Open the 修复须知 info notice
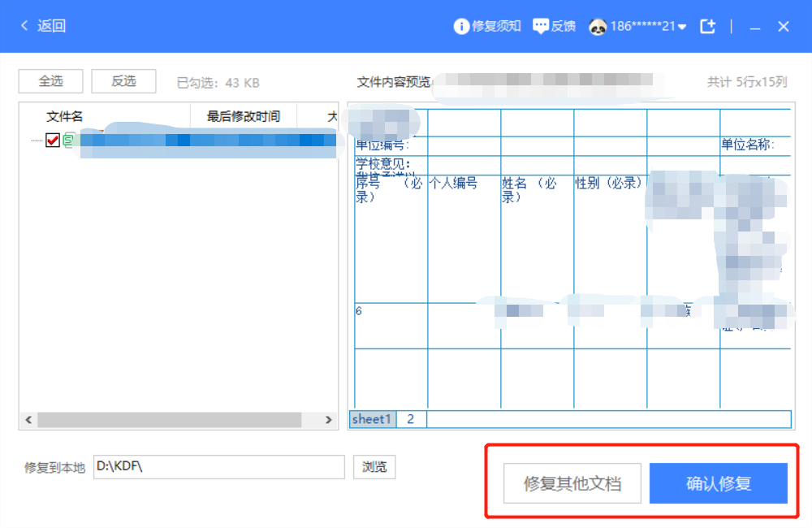Viewport: 812px width, 528px height. 486,25
